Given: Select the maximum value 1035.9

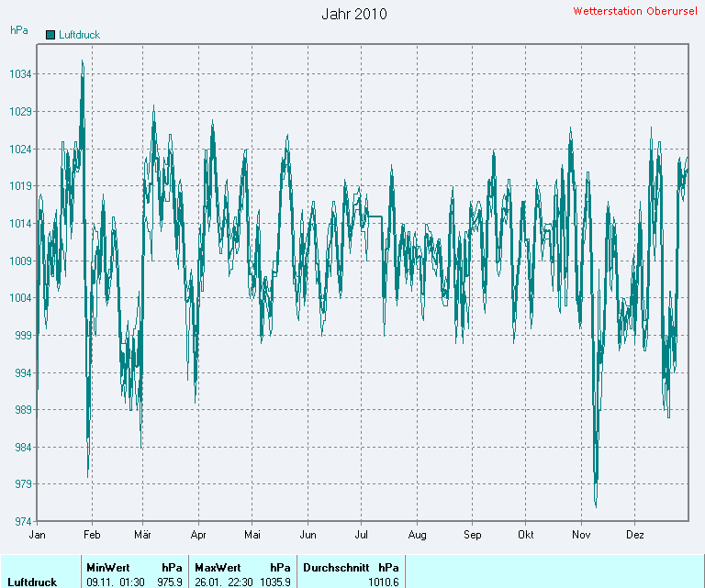Looking at the screenshot, I should pyautogui.click(x=275, y=582).
